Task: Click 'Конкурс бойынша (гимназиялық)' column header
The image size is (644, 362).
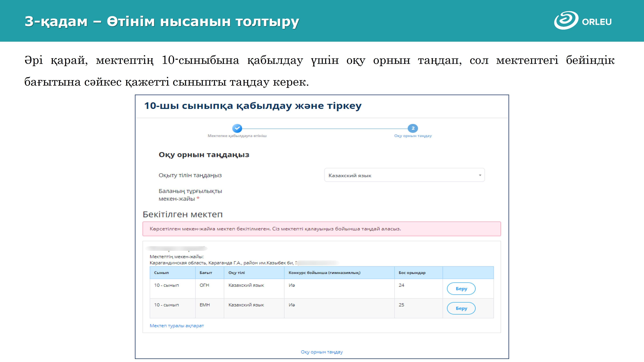Action: point(324,273)
